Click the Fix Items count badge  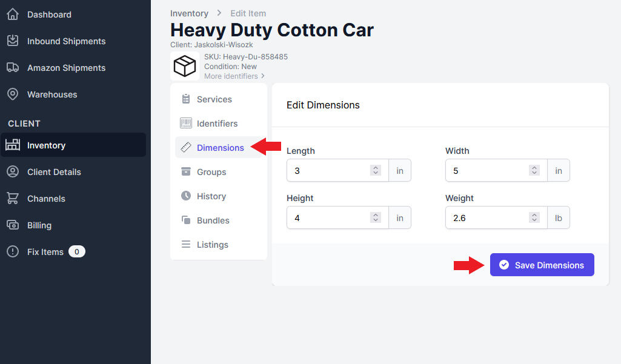pos(77,251)
